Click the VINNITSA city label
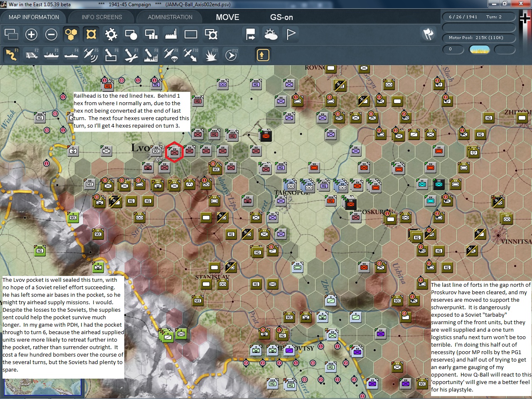Image resolution: width=532 pixels, height=399 pixels. click(x=516, y=241)
